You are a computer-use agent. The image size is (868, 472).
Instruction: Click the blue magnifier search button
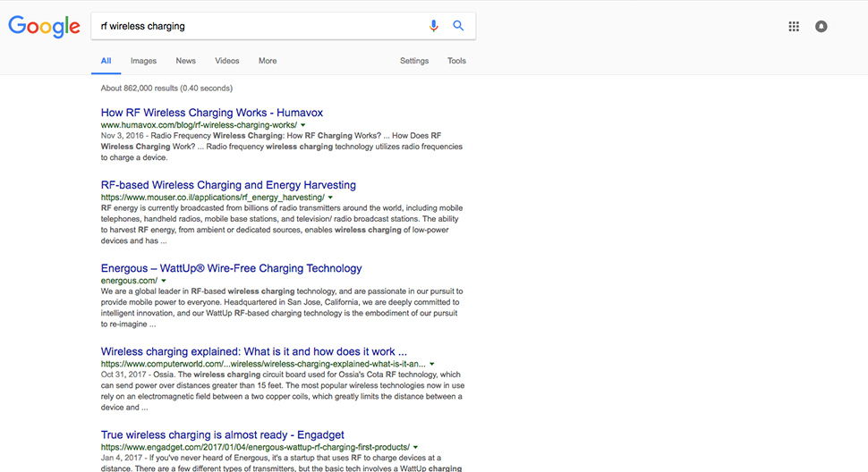coord(458,25)
